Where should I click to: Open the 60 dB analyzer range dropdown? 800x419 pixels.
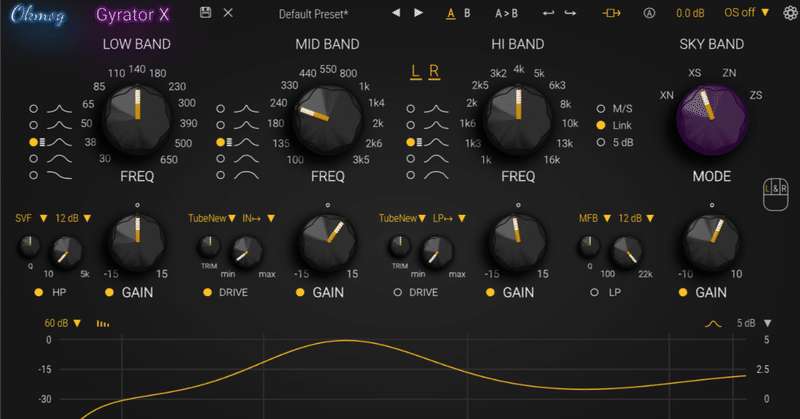point(63,323)
